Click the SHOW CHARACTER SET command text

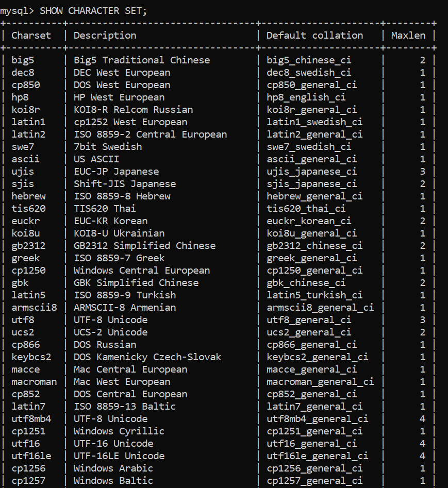click(x=93, y=11)
